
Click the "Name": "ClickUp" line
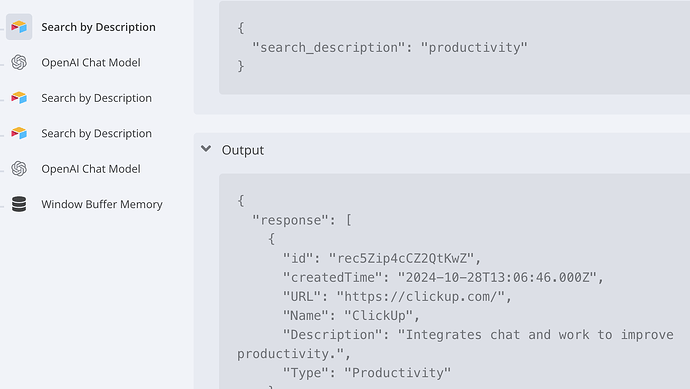pos(351,316)
